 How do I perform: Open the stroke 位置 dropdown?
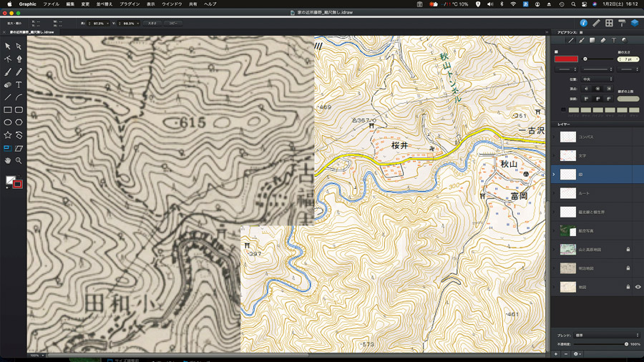[597, 79]
